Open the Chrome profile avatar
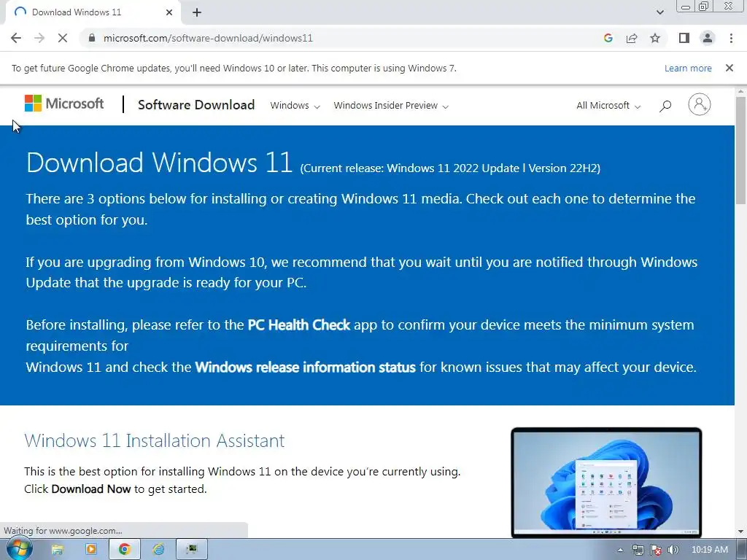Viewport: 747px width, 560px height. click(708, 38)
